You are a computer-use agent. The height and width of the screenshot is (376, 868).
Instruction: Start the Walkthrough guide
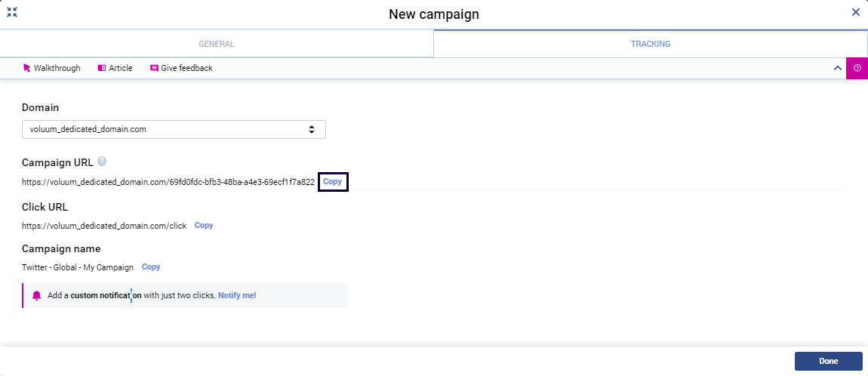[x=51, y=68]
